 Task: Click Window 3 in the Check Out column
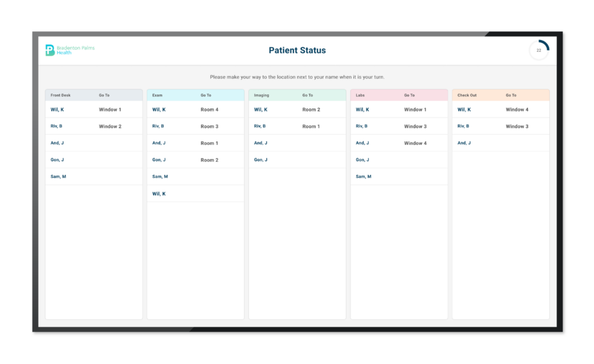pos(517,126)
